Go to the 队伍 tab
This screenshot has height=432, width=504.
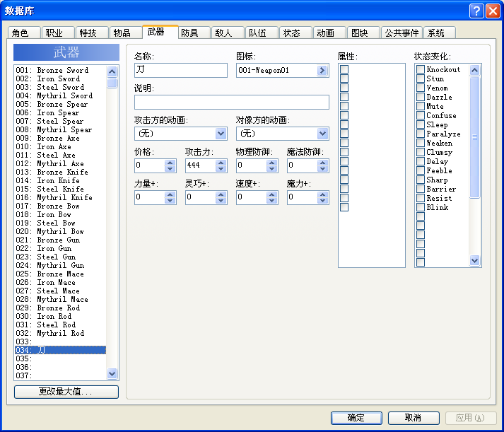pyautogui.click(x=262, y=33)
